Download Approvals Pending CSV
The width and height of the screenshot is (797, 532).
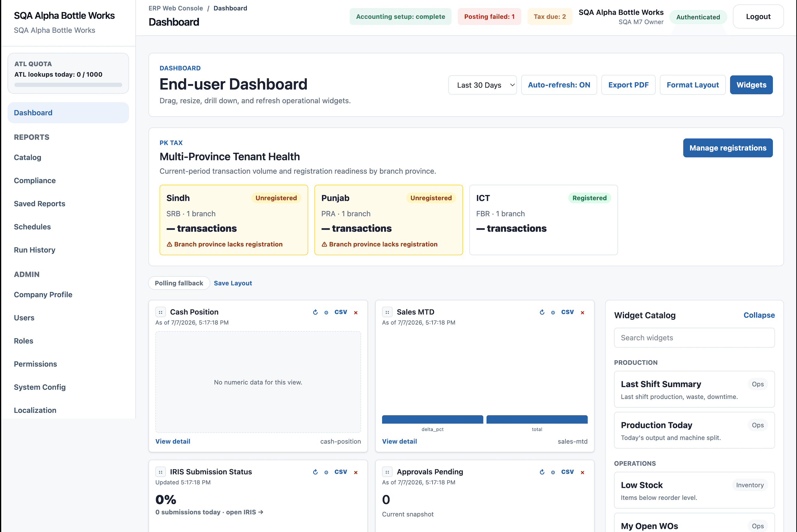[x=567, y=472]
